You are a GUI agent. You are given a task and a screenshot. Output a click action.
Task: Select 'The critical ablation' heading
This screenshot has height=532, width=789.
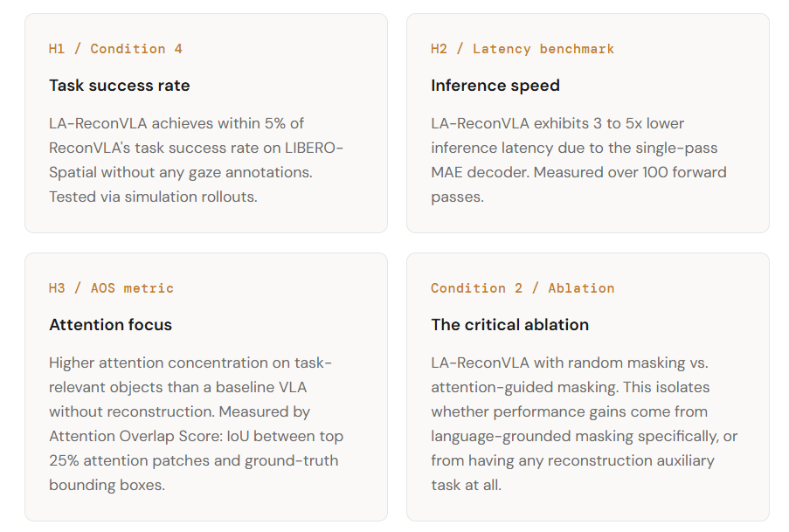tap(509, 325)
